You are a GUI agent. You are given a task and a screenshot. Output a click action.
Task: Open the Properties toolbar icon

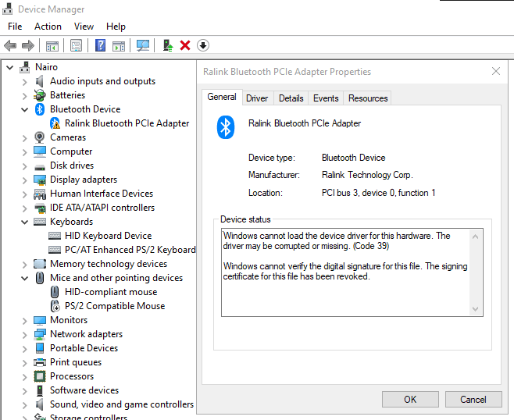click(76, 45)
